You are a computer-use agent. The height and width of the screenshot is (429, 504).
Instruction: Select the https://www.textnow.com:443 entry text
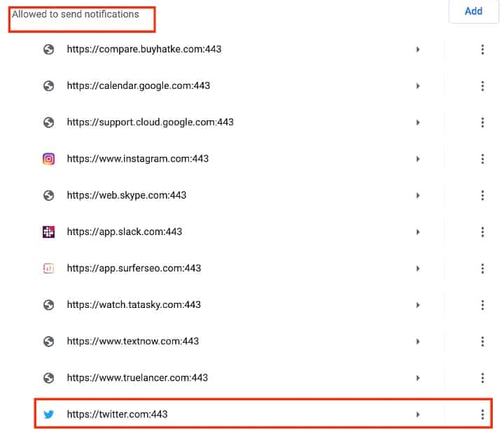click(x=133, y=342)
